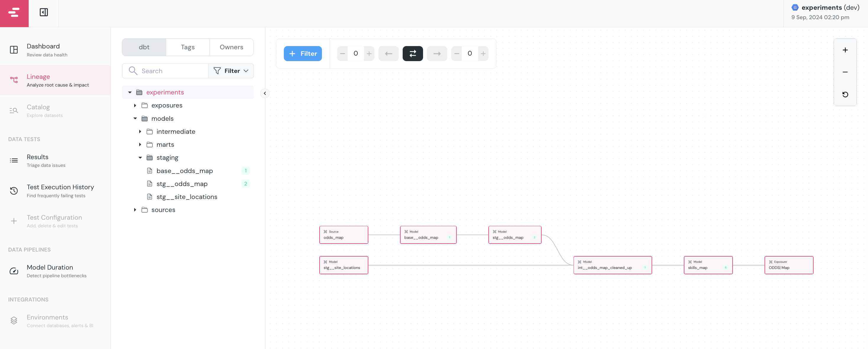Toggle the bidirectional lineage arrows button
The width and height of the screenshot is (868, 349).
click(412, 53)
